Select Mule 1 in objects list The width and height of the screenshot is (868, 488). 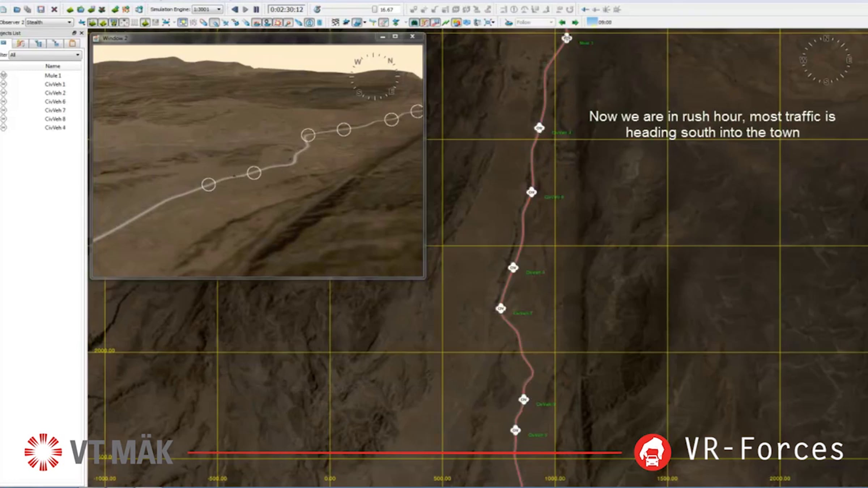click(x=53, y=76)
